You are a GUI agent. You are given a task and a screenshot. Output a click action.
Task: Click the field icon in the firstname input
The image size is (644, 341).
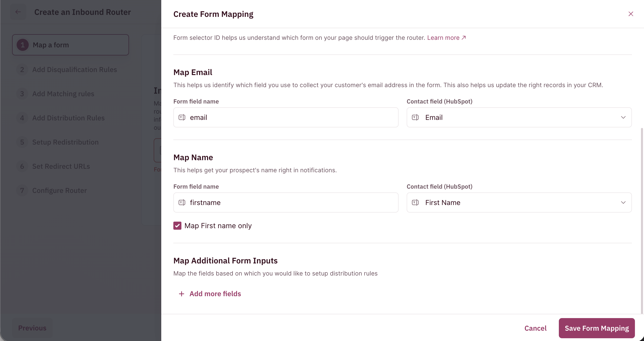click(x=182, y=202)
